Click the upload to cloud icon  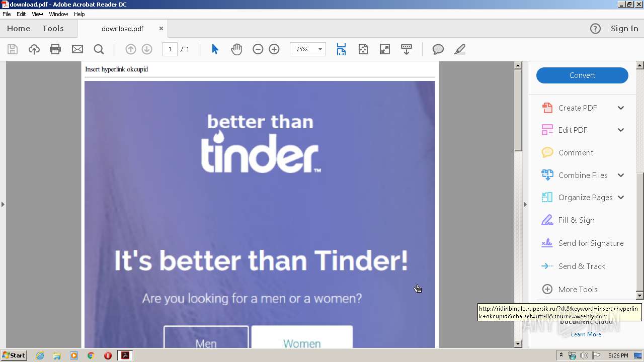pyautogui.click(x=34, y=49)
